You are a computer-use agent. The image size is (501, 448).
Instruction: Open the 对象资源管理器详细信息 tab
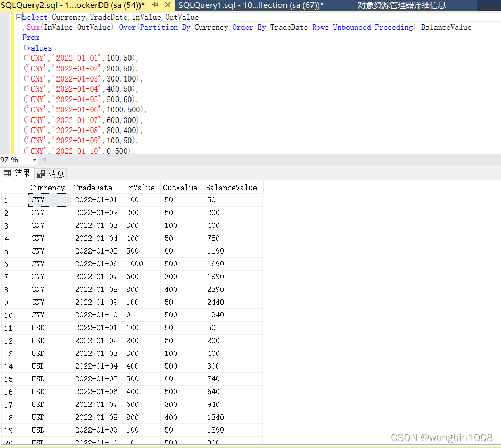pos(401,5)
